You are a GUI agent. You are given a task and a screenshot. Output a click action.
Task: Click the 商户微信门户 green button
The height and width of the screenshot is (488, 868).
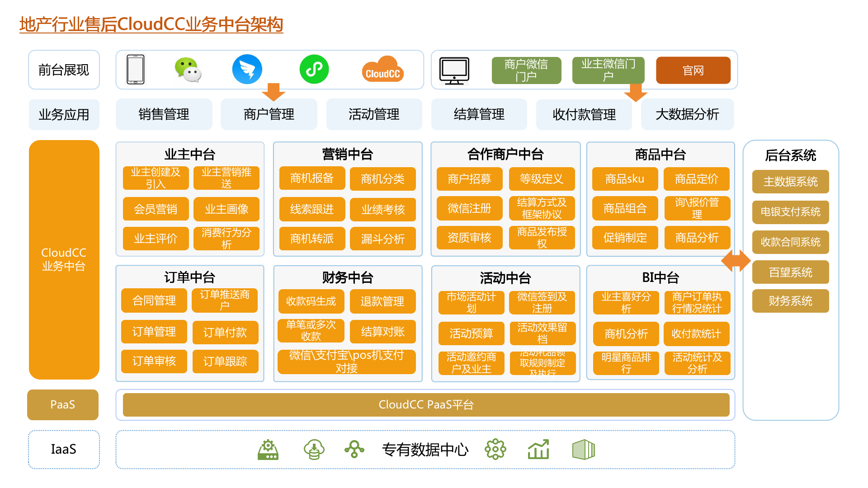(526, 70)
